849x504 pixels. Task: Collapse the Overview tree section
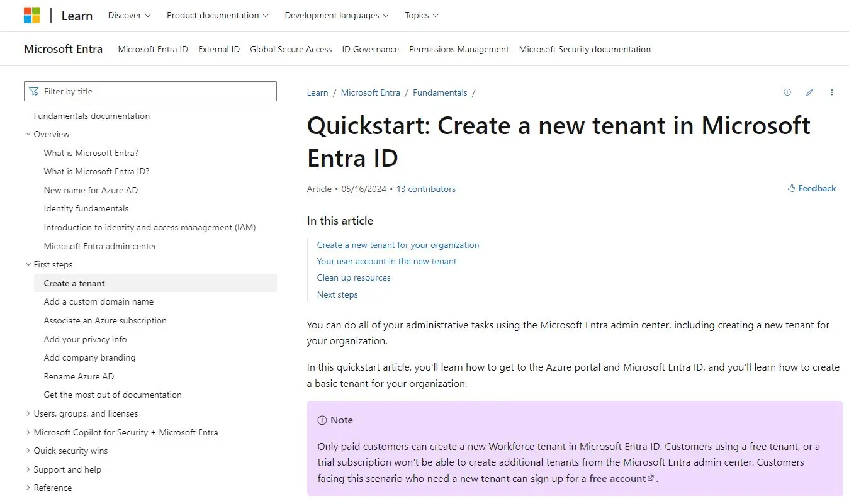[x=28, y=134]
